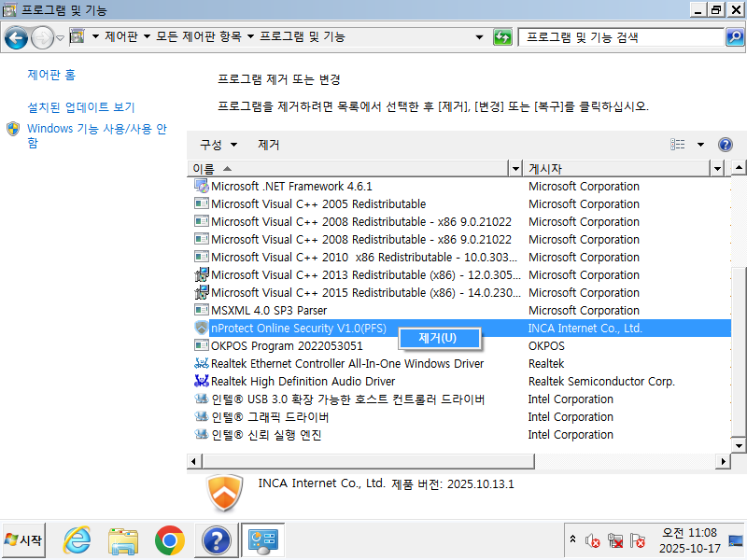Click the refresh button beside address bar

coord(503,37)
